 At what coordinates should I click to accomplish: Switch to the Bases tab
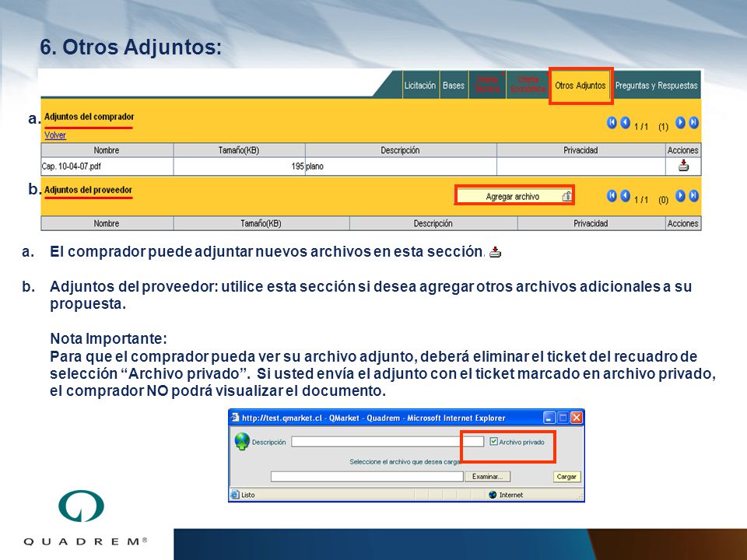point(454,86)
